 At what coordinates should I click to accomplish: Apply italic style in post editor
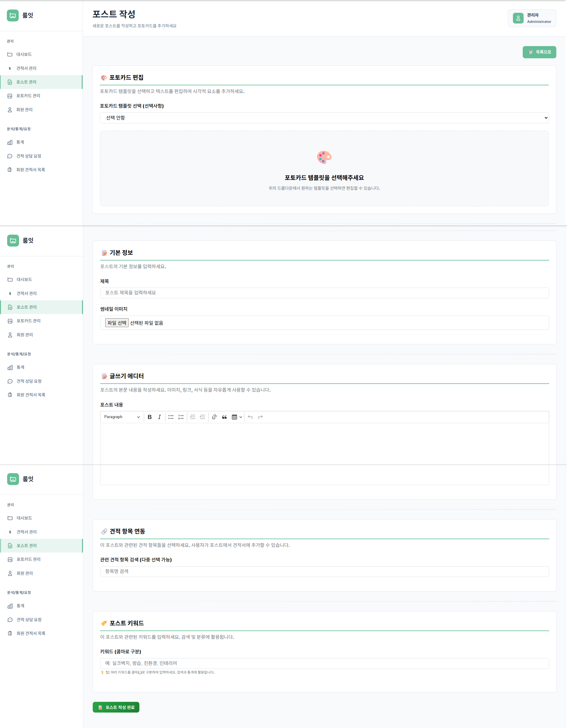(x=160, y=417)
